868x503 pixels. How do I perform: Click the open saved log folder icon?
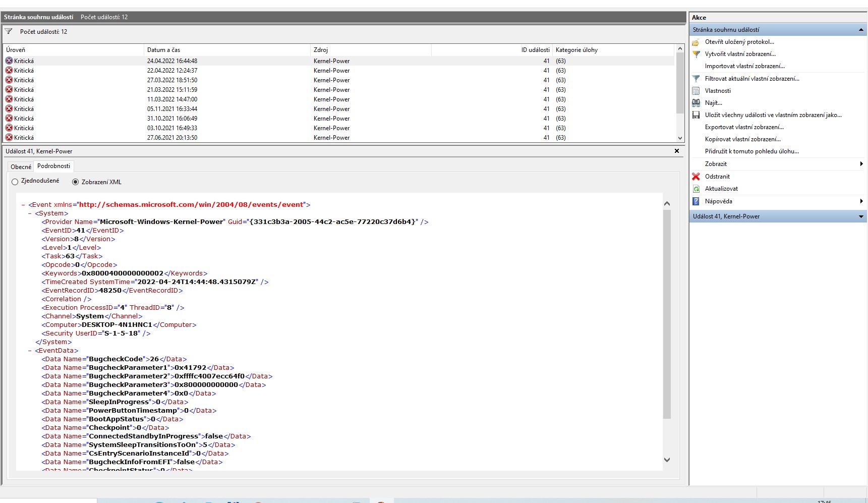pos(696,42)
